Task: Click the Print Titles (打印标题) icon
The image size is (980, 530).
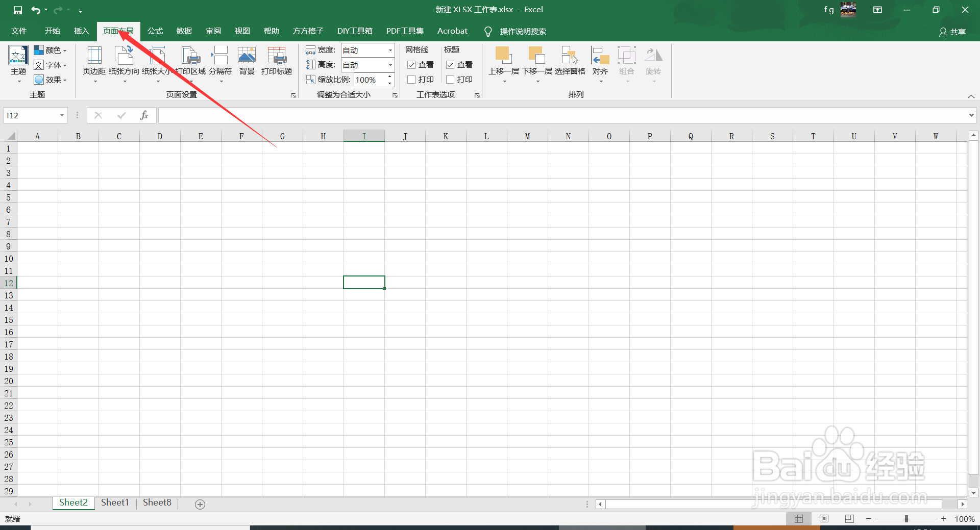Action: 277,55
